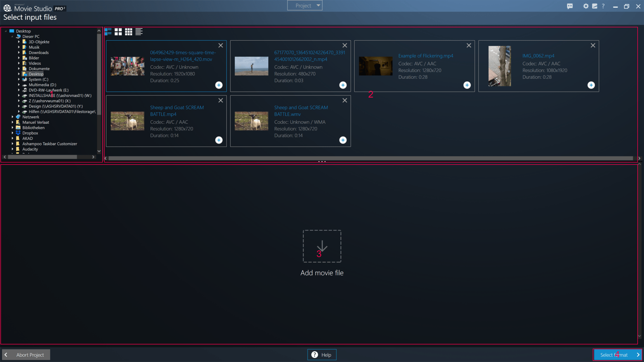
Task: Switch to text list view icon
Action: click(139, 32)
